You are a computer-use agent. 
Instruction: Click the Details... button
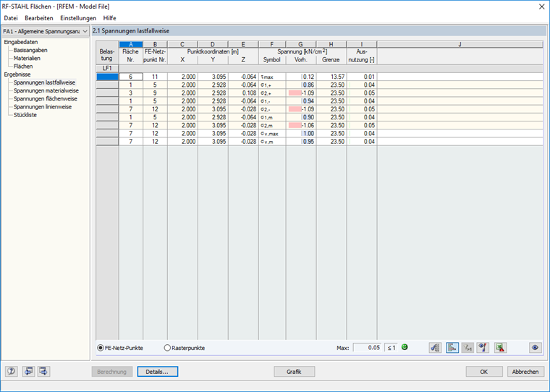click(x=158, y=372)
